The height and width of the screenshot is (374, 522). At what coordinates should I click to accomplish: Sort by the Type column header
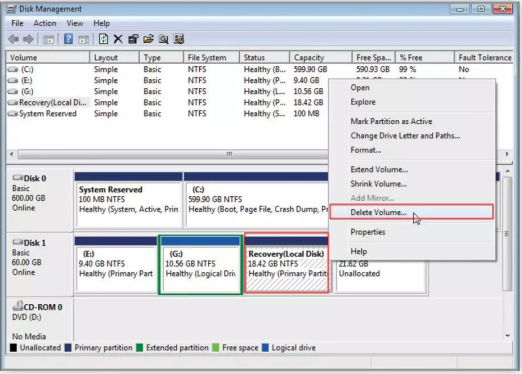[161, 58]
